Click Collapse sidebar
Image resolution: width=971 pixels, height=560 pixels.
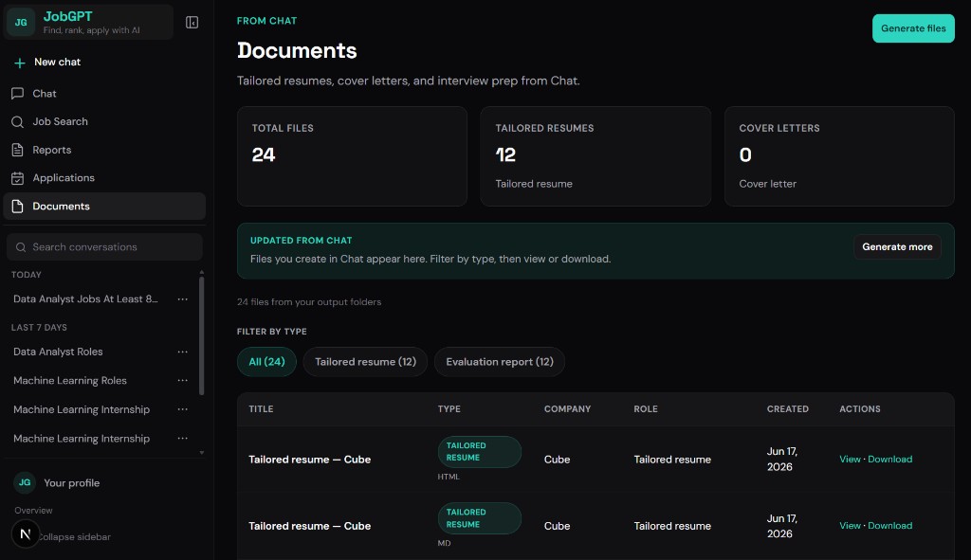pos(74,537)
